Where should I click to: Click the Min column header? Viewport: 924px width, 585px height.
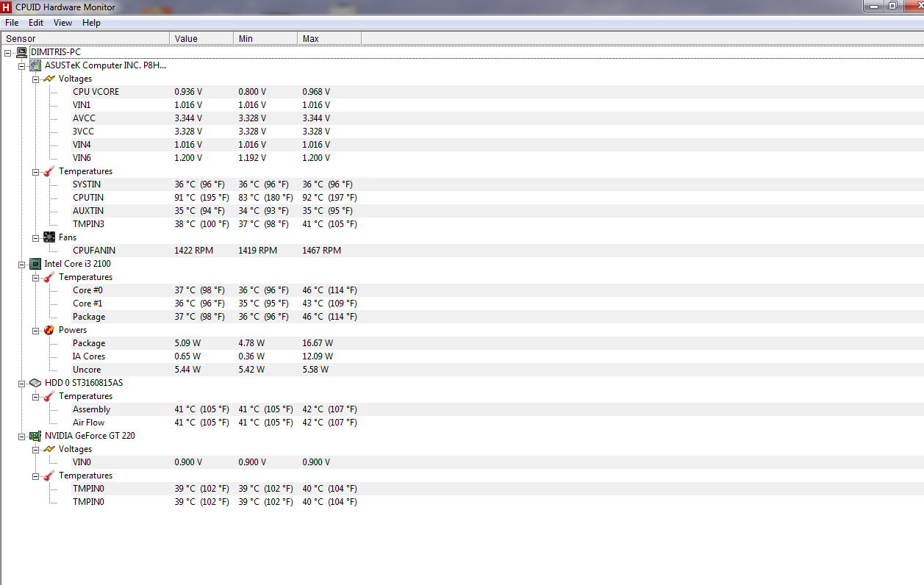tap(265, 38)
